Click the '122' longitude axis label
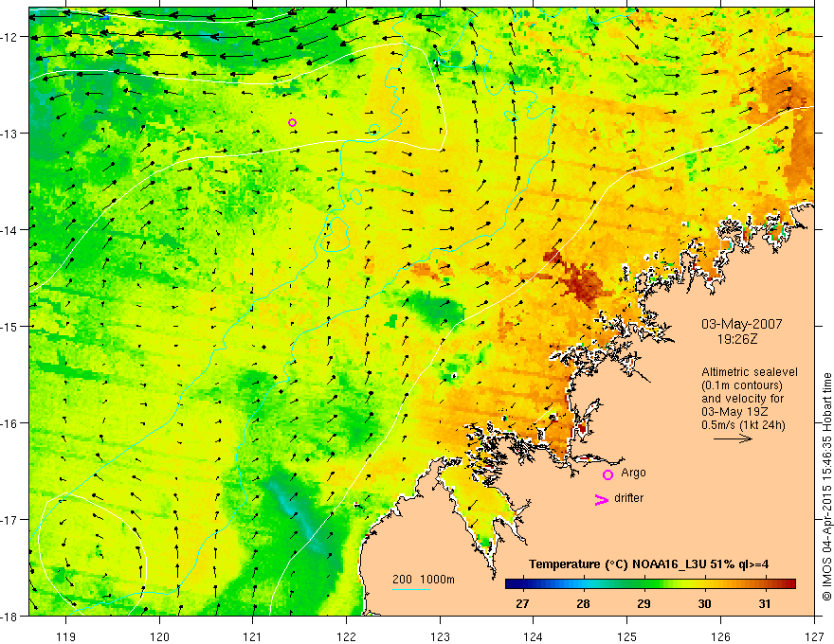Image resolution: width=834 pixels, height=644 pixels. tap(346, 636)
